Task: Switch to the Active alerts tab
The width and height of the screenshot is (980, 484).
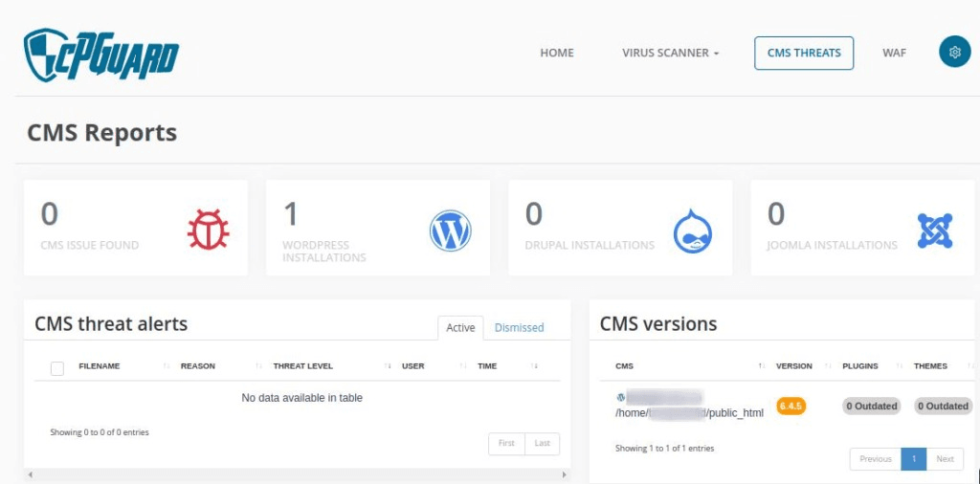Action: (x=460, y=327)
